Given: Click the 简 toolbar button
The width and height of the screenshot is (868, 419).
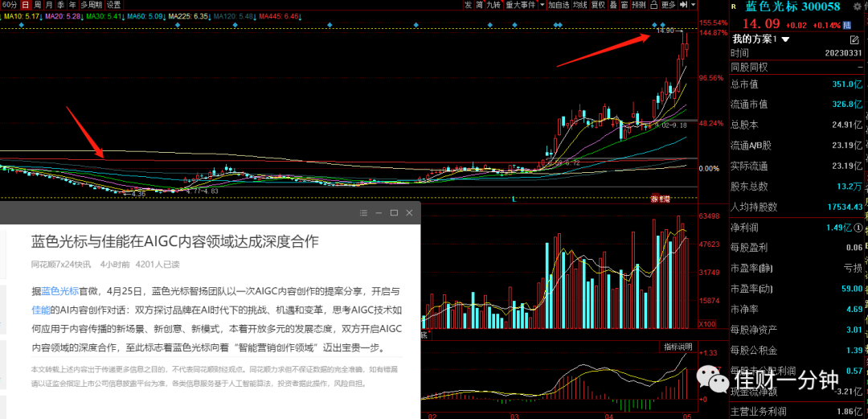Looking at the screenshot, I should point(479,5).
